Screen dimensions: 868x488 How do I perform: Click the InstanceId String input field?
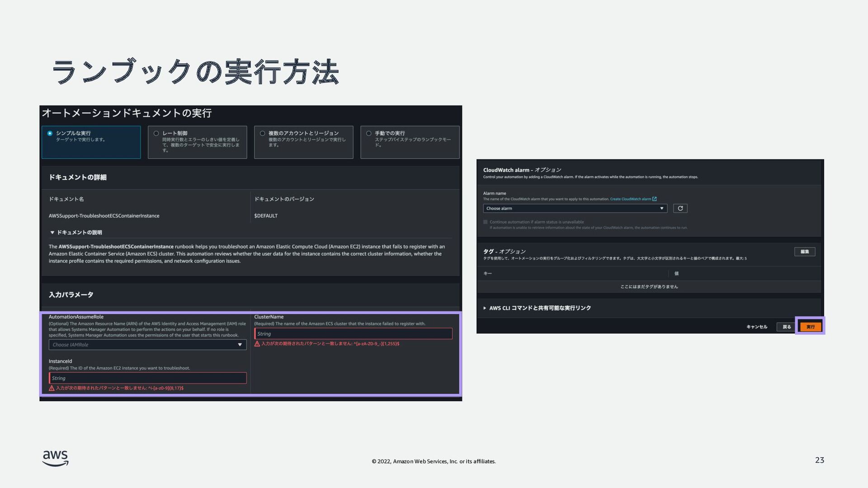pyautogui.click(x=147, y=378)
